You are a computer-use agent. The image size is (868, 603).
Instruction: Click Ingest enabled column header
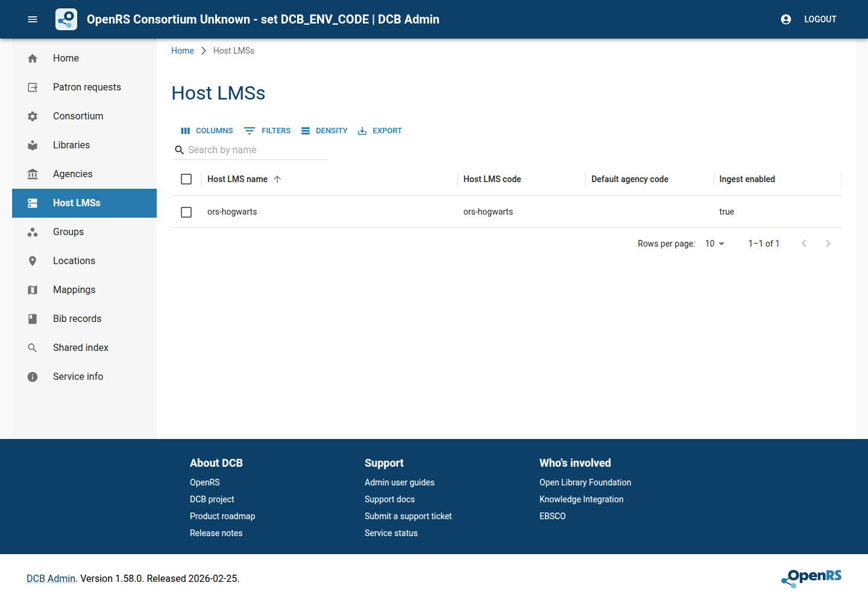[777, 179]
